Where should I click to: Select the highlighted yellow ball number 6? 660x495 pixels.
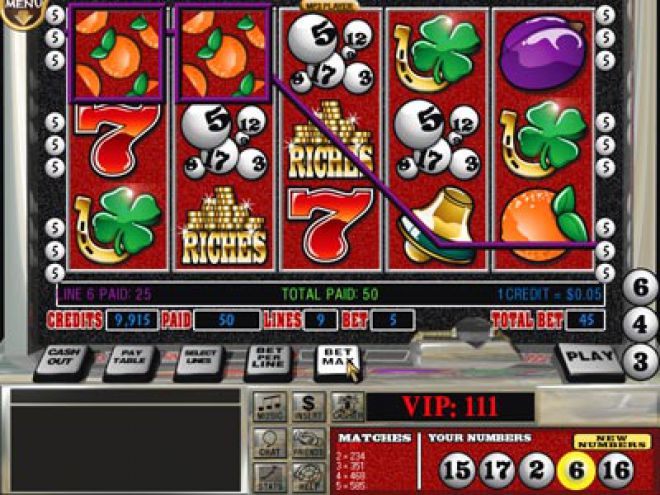pyautogui.click(x=576, y=470)
